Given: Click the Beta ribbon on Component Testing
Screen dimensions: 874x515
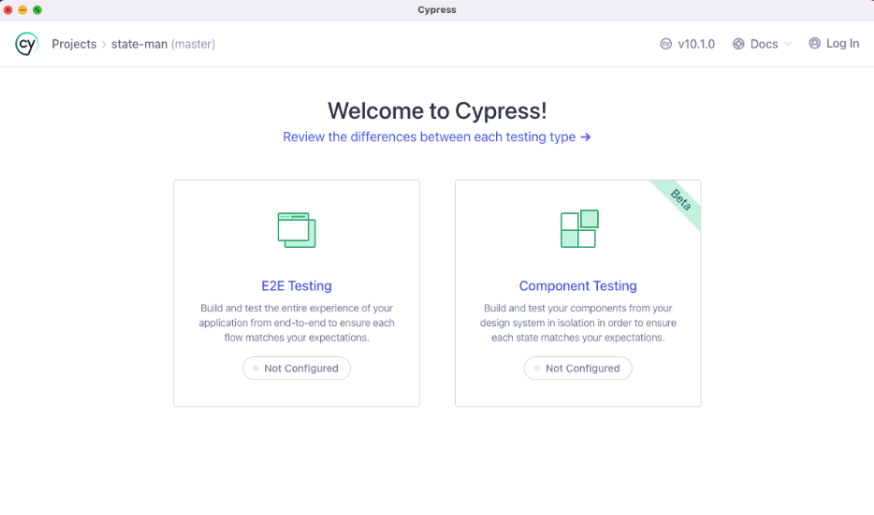Looking at the screenshot, I should coord(680,200).
